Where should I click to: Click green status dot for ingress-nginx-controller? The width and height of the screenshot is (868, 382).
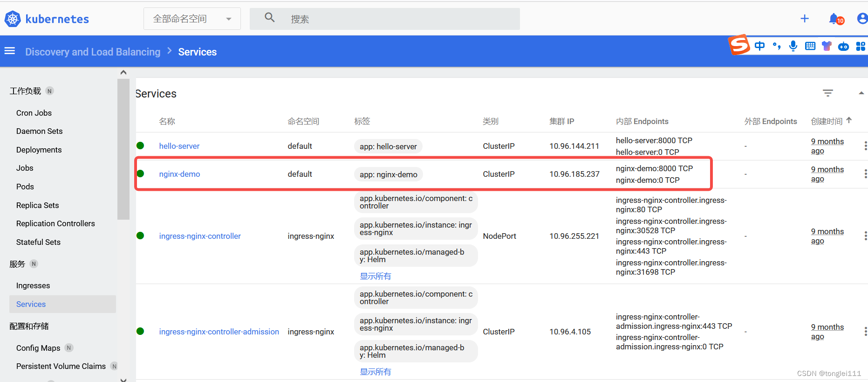(140, 236)
